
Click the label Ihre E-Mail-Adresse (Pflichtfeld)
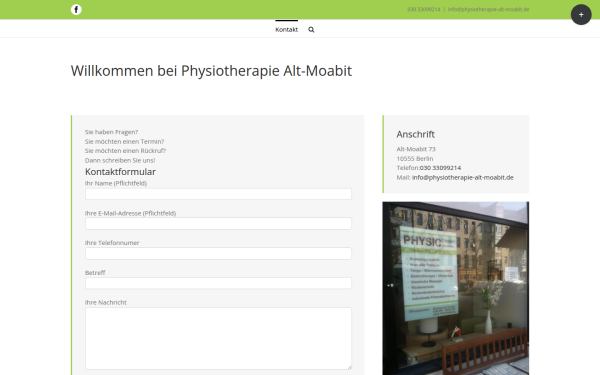pyautogui.click(x=130, y=213)
